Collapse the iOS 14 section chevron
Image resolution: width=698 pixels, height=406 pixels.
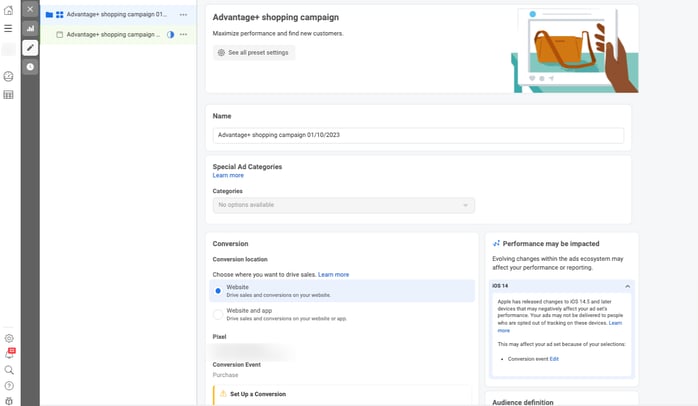click(x=628, y=286)
